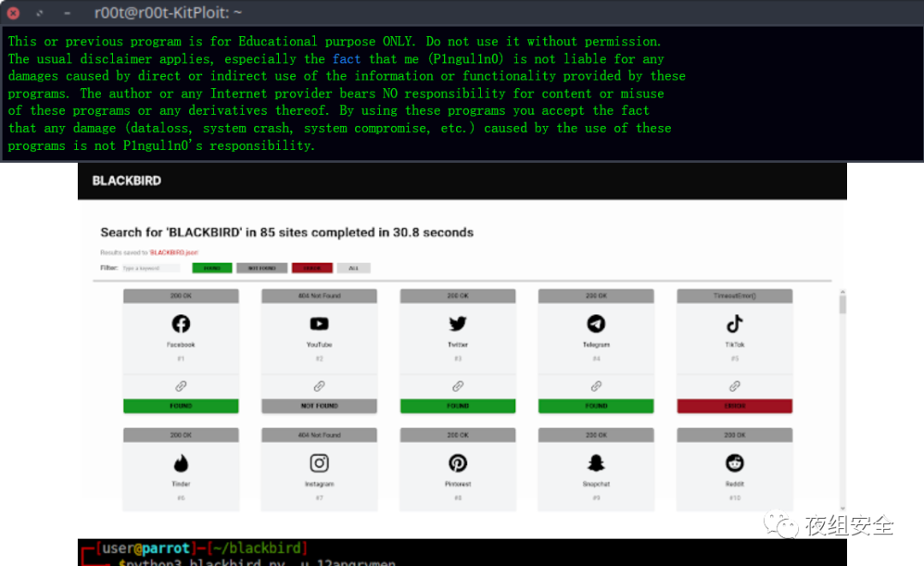Open the BLACKBIRD.json results file link
This screenshot has width=924, height=566.
[174, 253]
